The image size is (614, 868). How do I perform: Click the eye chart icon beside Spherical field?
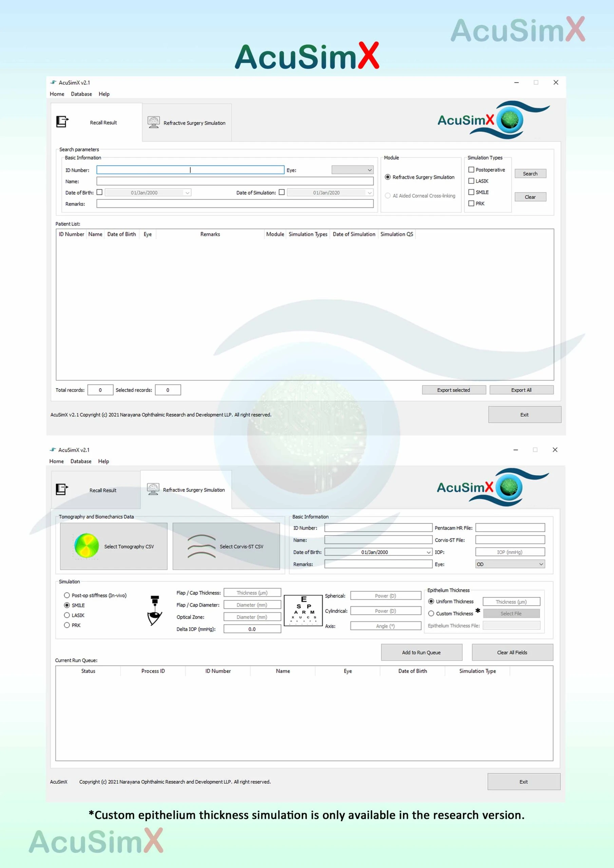tap(303, 610)
